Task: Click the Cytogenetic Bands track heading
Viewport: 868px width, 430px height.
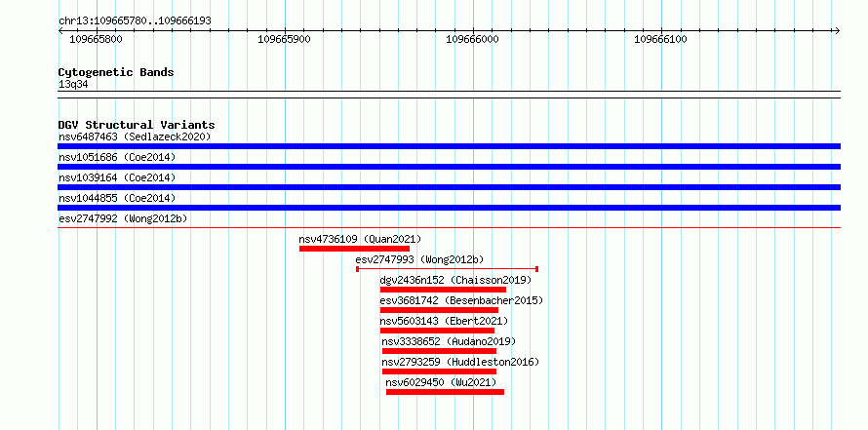Action: [116, 72]
